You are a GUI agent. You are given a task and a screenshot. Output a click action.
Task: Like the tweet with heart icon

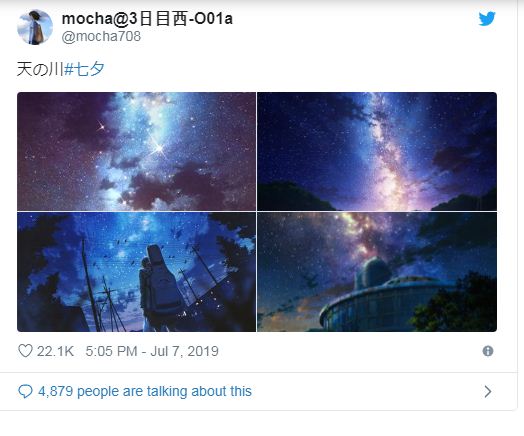pyautogui.click(x=25, y=351)
